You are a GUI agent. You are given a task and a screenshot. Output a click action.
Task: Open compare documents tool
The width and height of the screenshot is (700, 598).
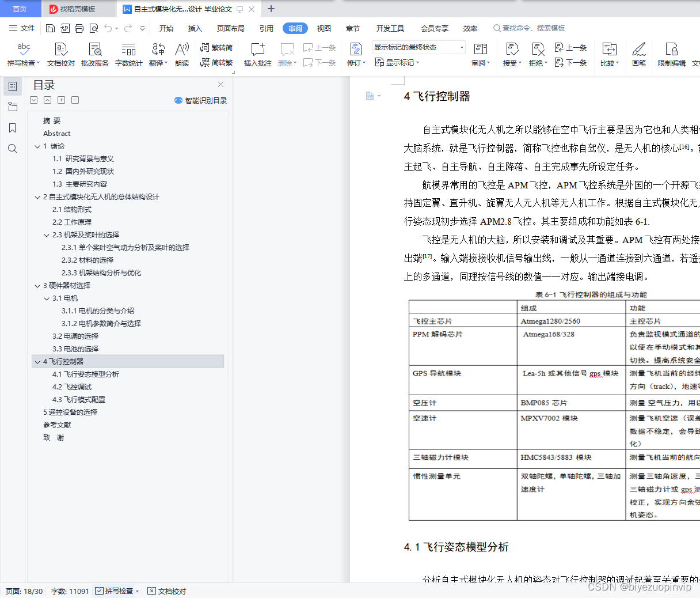[x=609, y=55]
